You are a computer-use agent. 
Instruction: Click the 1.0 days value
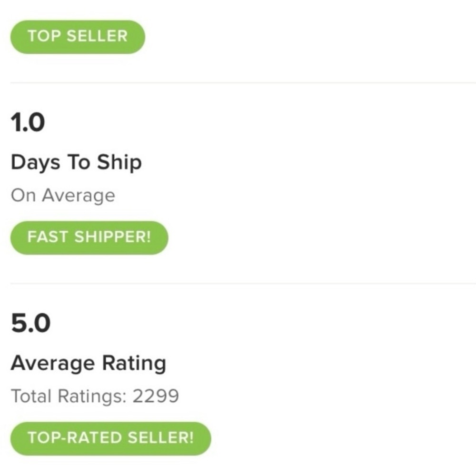pos(28,123)
